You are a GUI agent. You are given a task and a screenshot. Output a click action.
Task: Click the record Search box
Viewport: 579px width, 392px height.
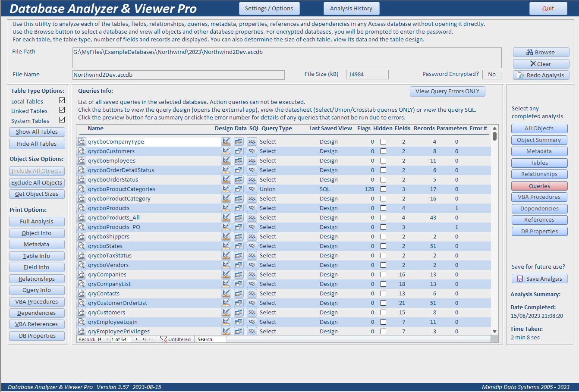click(211, 339)
